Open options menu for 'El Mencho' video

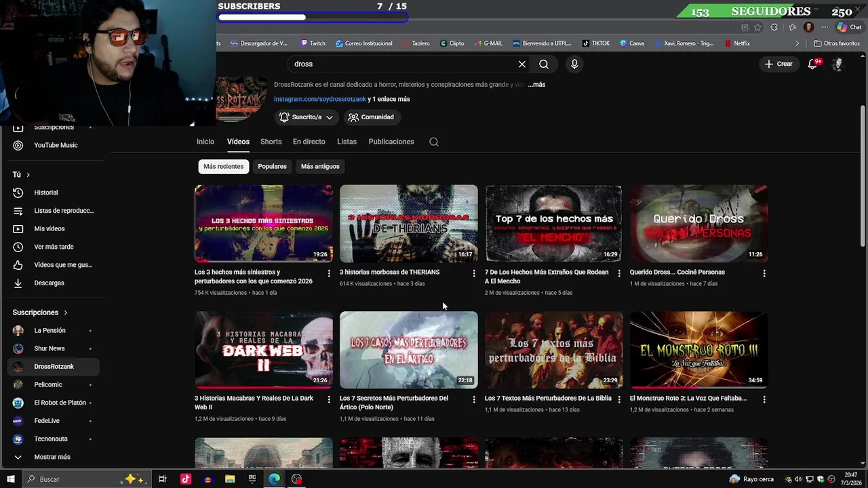tap(619, 273)
